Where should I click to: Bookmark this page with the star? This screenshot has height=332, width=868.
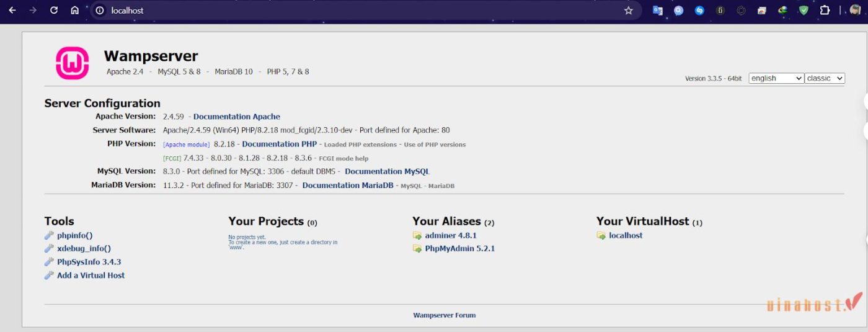628,11
